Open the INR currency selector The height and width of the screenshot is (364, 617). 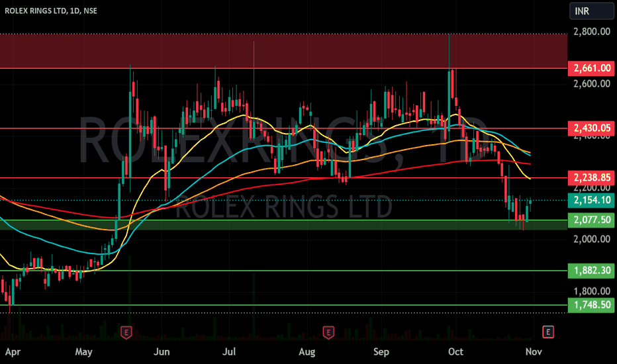(x=591, y=11)
